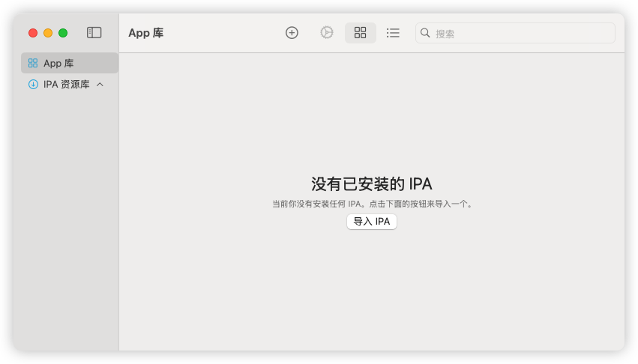638x364 pixels.
Task: Click the 当前你没有安装任何 IPA description text
Action: coord(371,204)
